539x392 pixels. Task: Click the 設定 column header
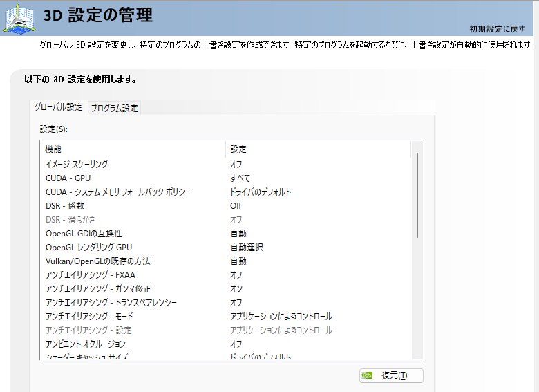(319, 149)
